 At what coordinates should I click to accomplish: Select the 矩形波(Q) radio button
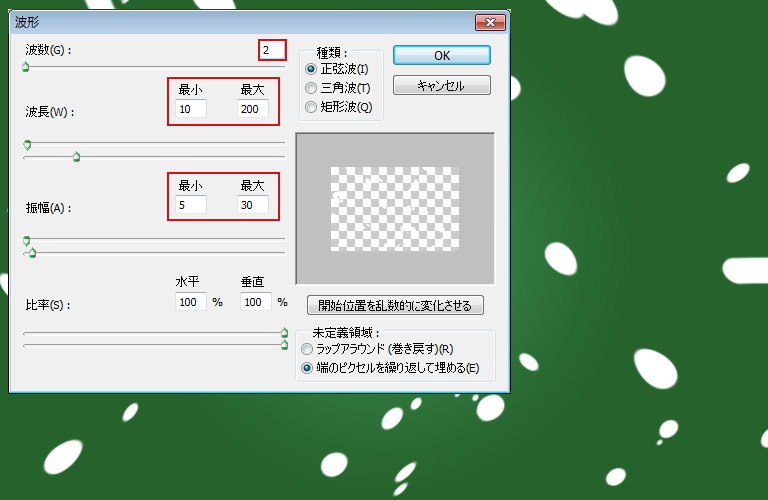click(311, 107)
